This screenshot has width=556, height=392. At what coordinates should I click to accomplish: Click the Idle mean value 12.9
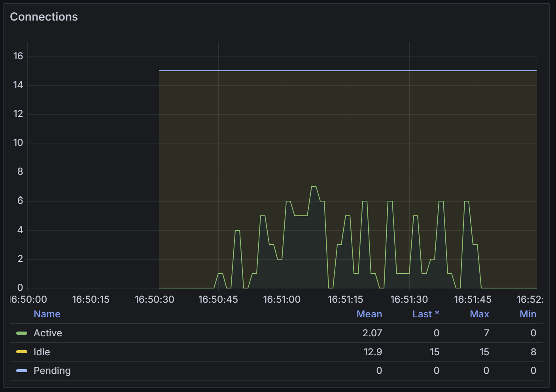(x=373, y=352)
